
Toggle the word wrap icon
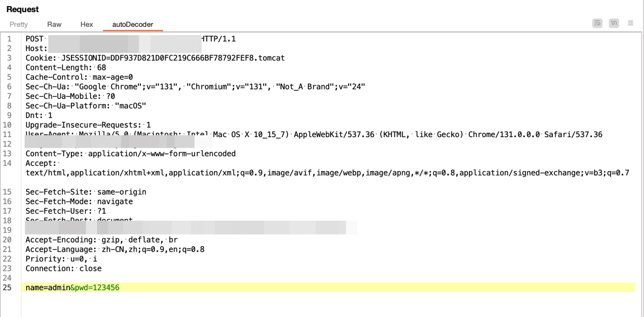(x=597, y=23)
